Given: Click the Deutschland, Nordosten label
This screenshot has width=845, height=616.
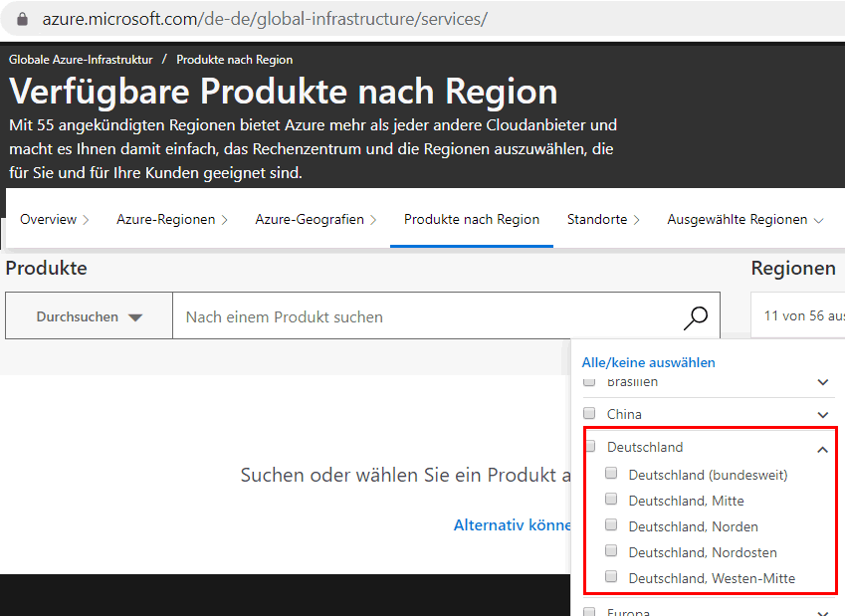Looking at the screenshot, I should click(x=703, y=552).
